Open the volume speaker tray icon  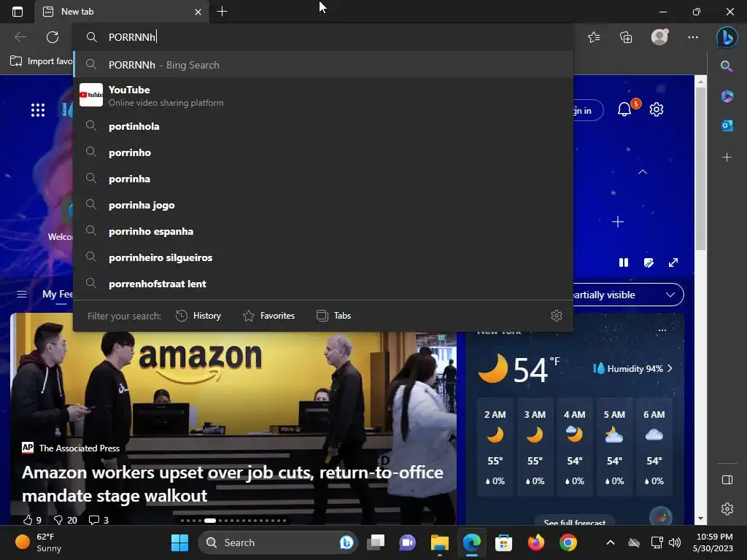pos(675,542)
